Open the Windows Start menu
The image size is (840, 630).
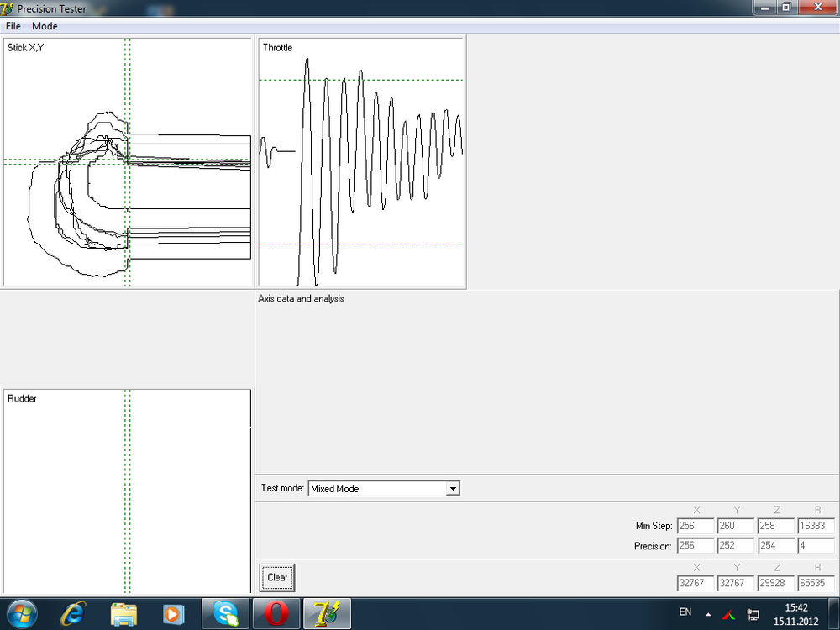pos(22,614)
